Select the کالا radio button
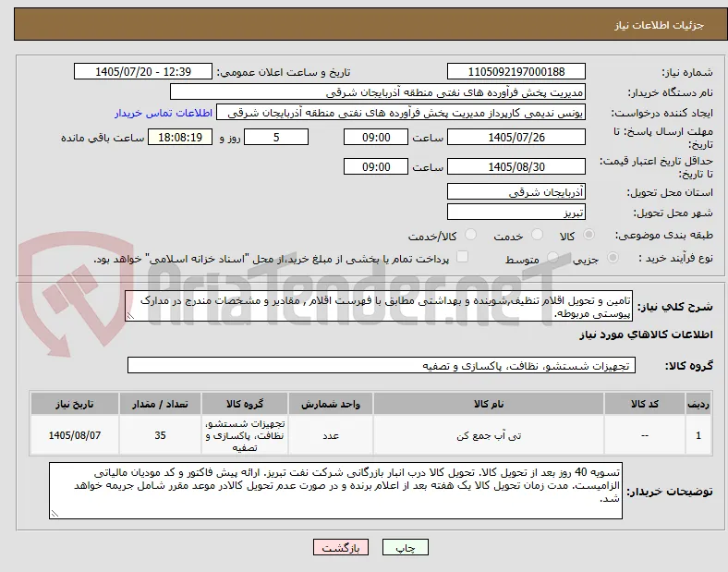Image resolution: width=728 pixels, height=572 pixels. (588, 235)
